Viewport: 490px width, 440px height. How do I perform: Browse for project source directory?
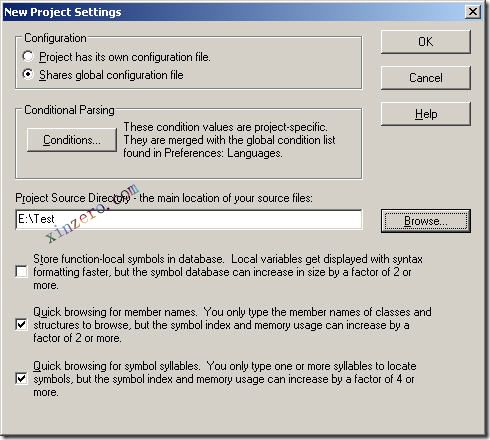pos(426,221)
